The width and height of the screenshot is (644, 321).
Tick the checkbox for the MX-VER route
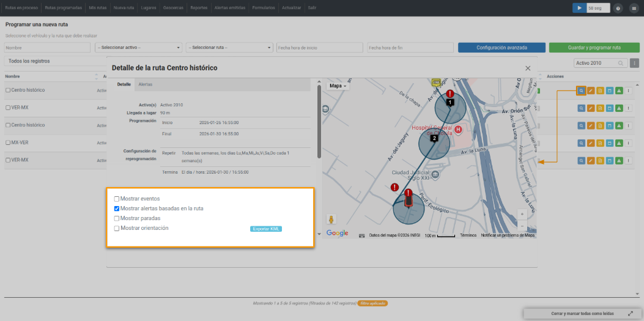[8, 142]
